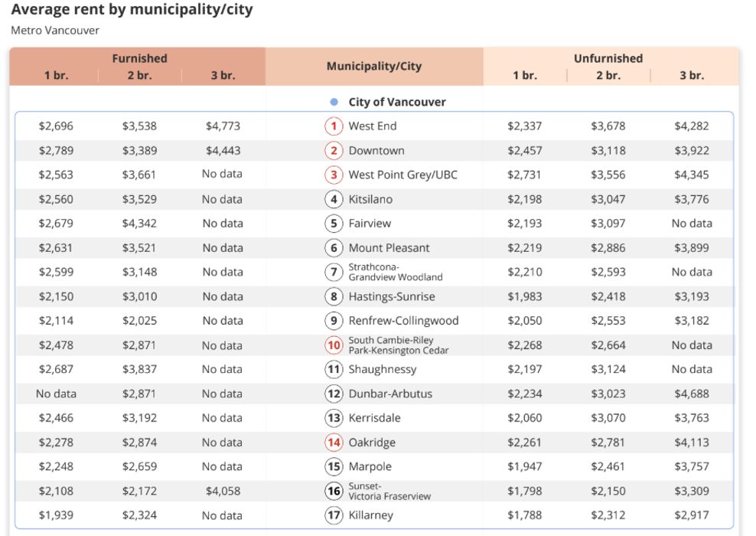Image resolution: width=756 pixels, height=536 pixels.
Task: Click the number 1 West End marker
Action: point(334,126)
